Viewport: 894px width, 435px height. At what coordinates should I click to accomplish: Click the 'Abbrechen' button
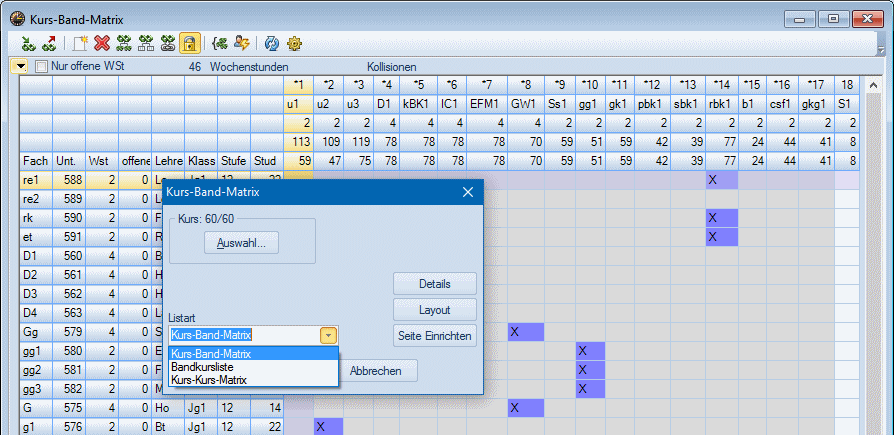pos(376,371)
